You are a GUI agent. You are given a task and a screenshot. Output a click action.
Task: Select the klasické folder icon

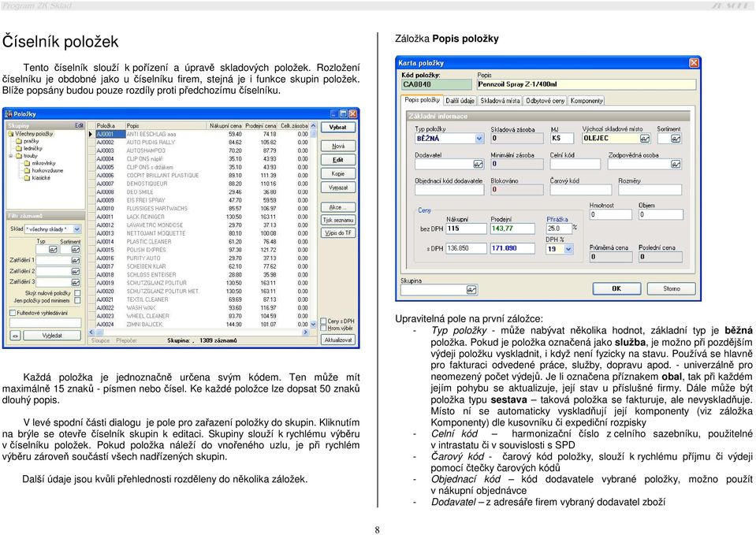coord(28,178)
